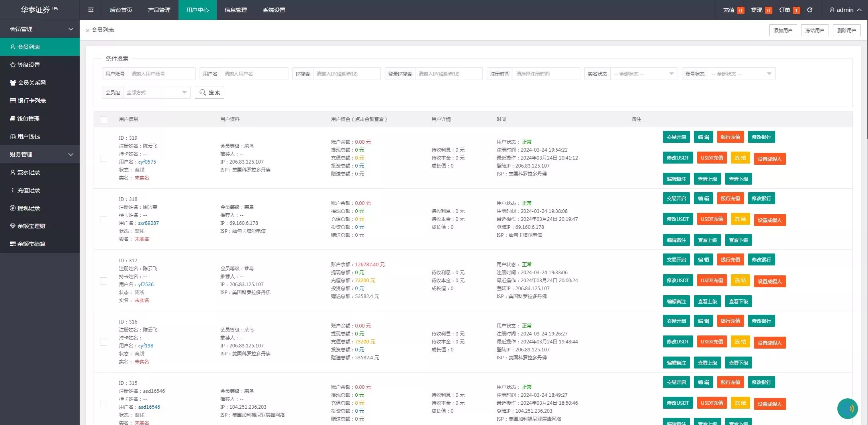Open 提现记录 in sidebar
The image size is (868, 425).
click(28, 208)
